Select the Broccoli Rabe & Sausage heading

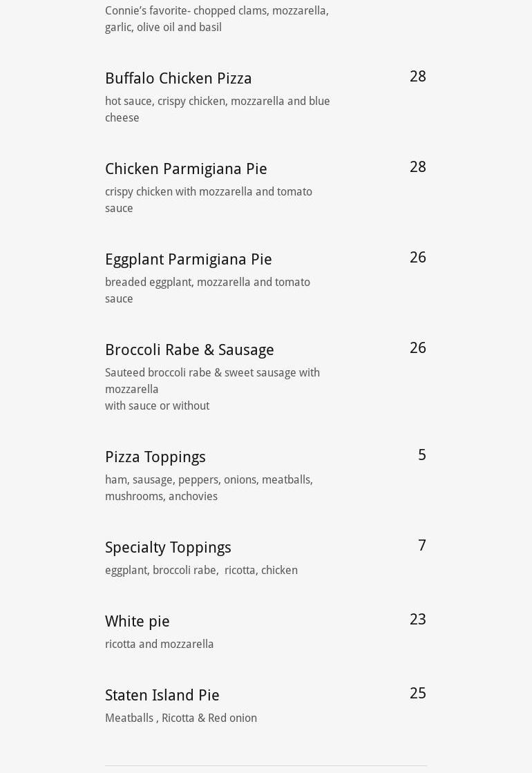click(x=189, y=350)
